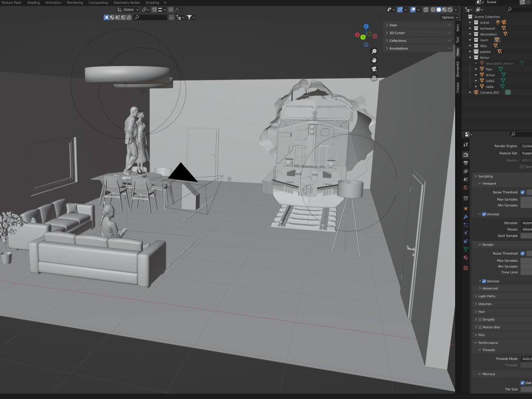
Task: Uncheck Render Noise Threshold checkbox
Action: pyautogui.click(x=523, y=253)
